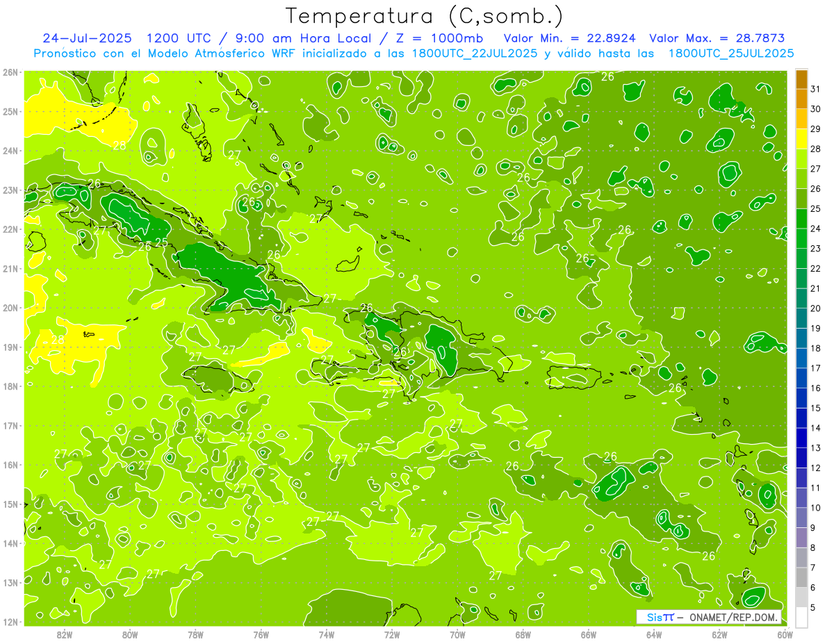Select the forecast date "24-Jul-2025"

(x=88, y=38)
